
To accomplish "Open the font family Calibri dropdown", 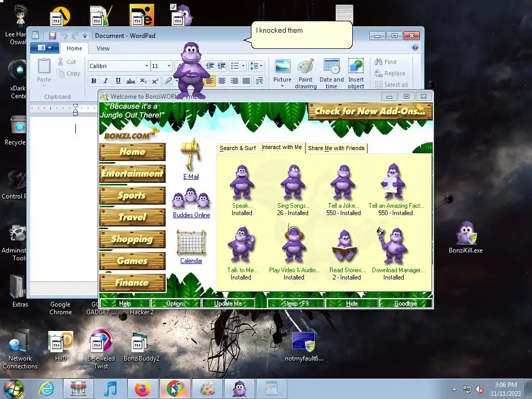I will 147,66.
